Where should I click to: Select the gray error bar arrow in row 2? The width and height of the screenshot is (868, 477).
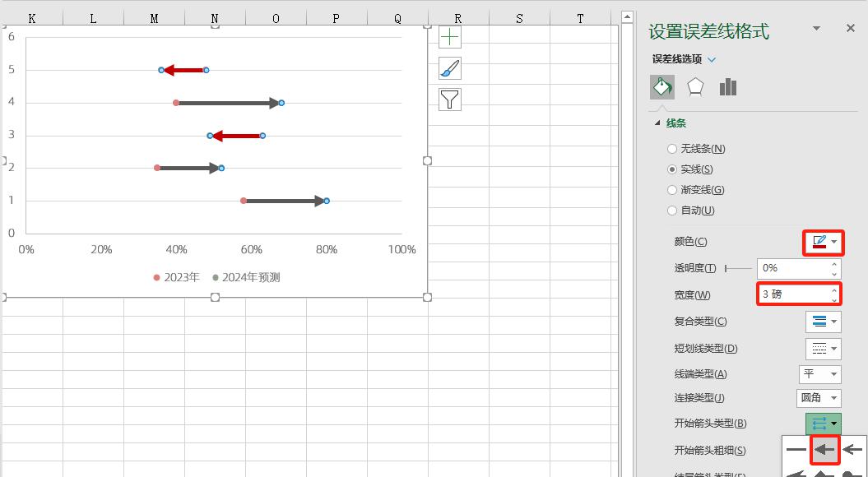click(188, 169)
